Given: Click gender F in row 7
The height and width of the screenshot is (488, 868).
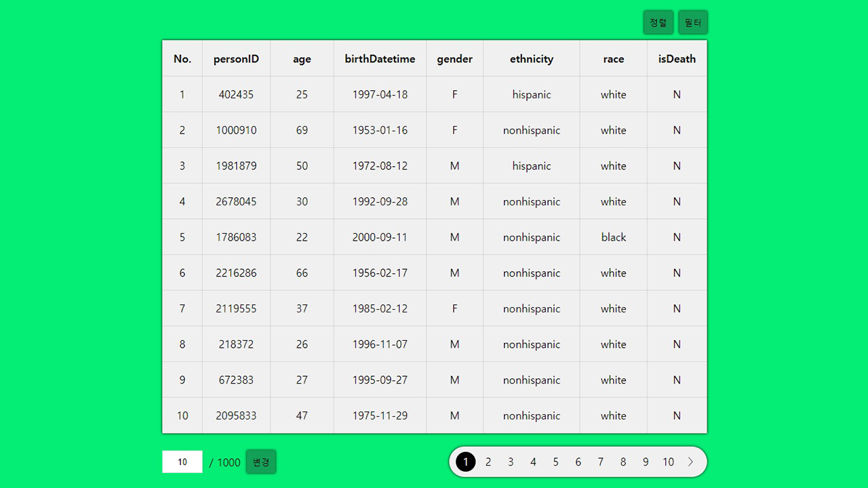Looking at the screenshot, I should tap(454, 308).
